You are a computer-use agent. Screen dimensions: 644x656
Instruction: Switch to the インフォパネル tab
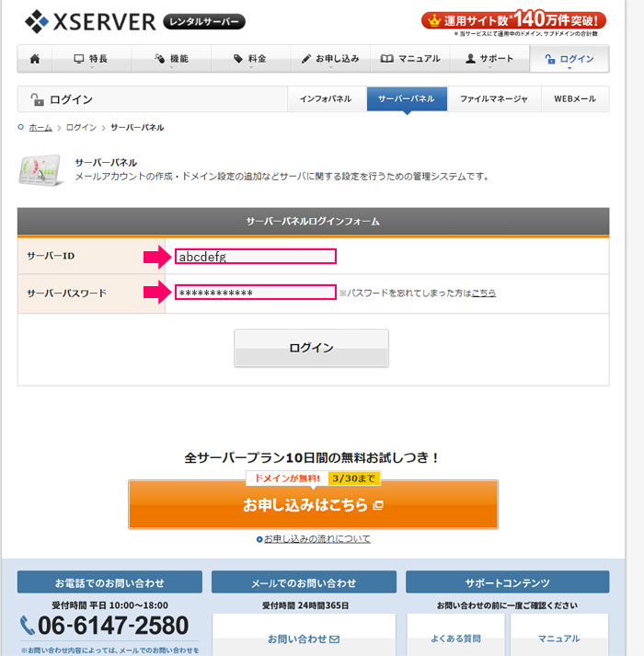327,98
